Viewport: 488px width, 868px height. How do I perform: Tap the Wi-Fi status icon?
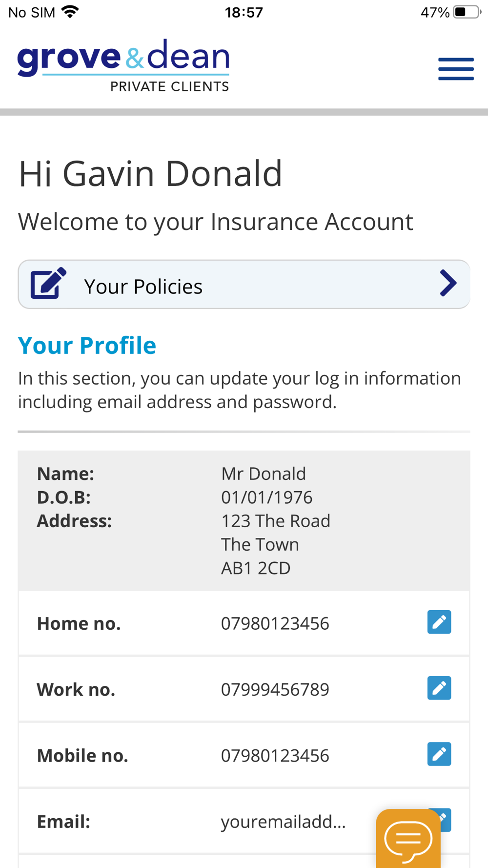(x=71, y=12)
